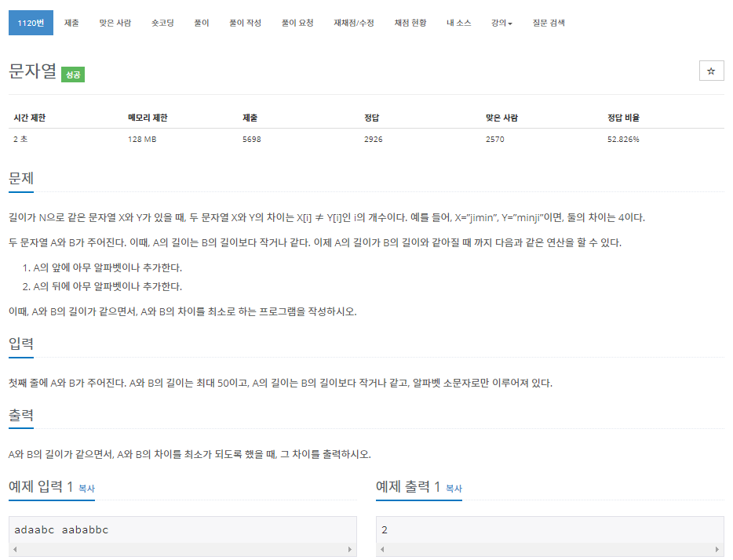Click the 시간 제한 column header
This screenshot has width=733, height=560.
pos(30,118)
